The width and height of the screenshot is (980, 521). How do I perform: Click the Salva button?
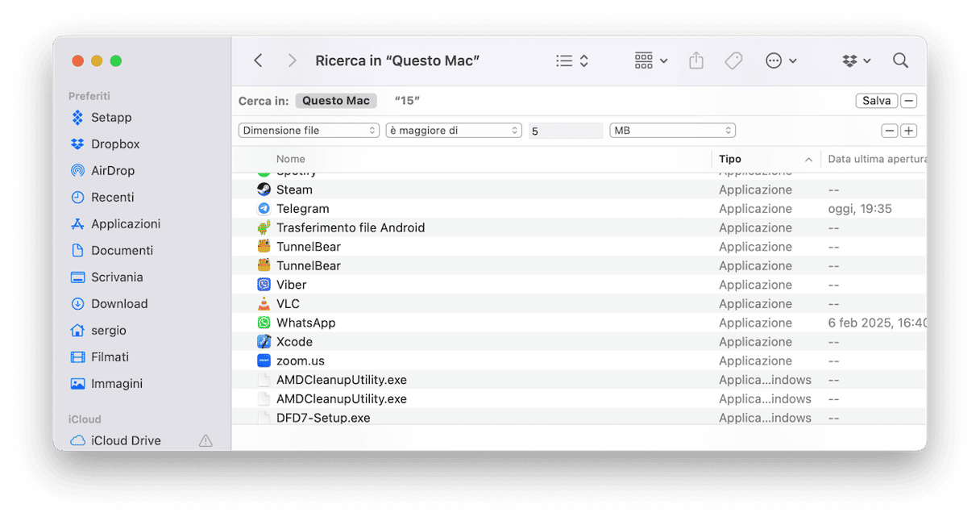click(876, 101)
